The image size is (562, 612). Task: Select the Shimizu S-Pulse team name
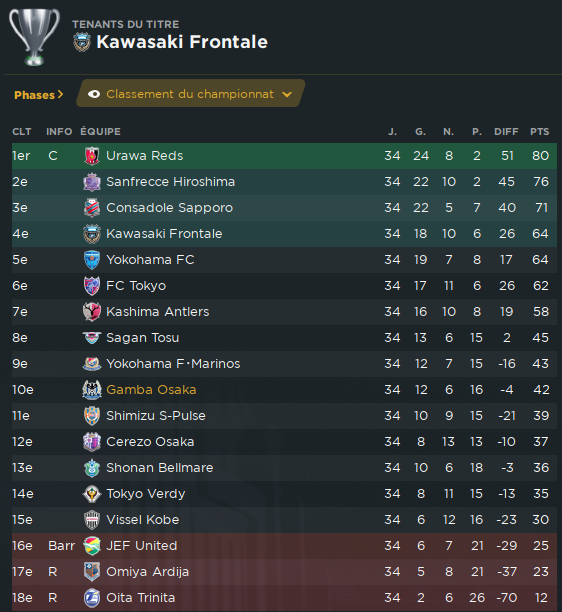tap(156, 416)
